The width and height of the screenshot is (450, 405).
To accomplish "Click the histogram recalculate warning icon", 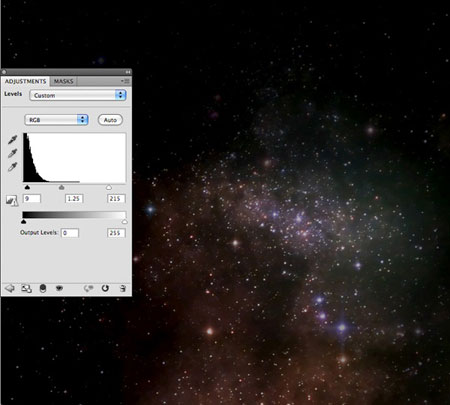I will [x=12, y=200].
